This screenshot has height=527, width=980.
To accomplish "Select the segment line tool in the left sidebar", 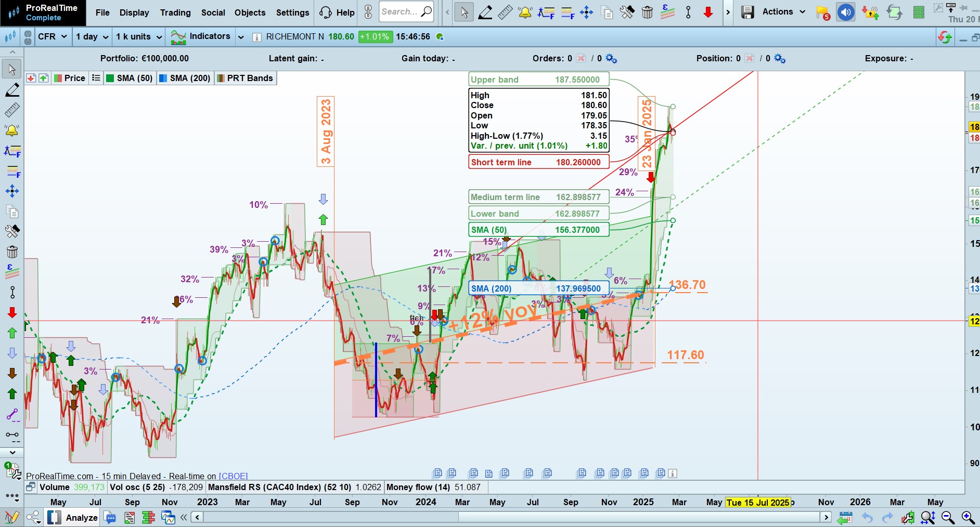I will 12,292.
